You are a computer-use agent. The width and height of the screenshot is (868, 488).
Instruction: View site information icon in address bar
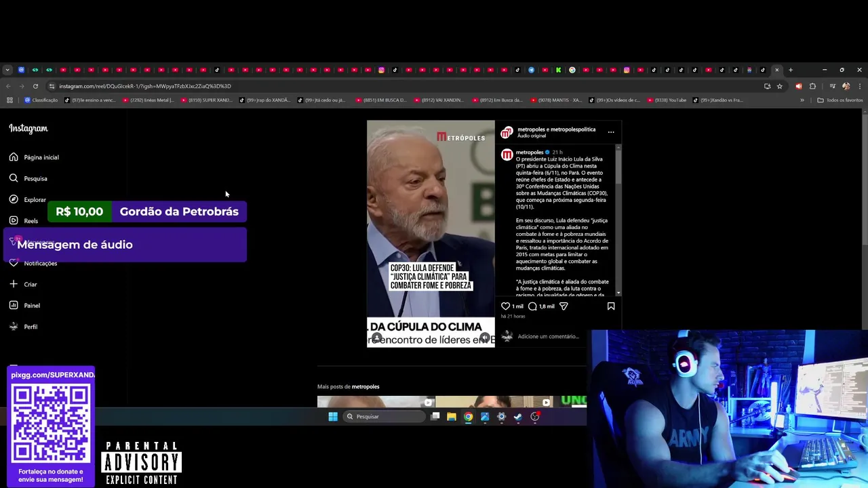coord(52,86)
